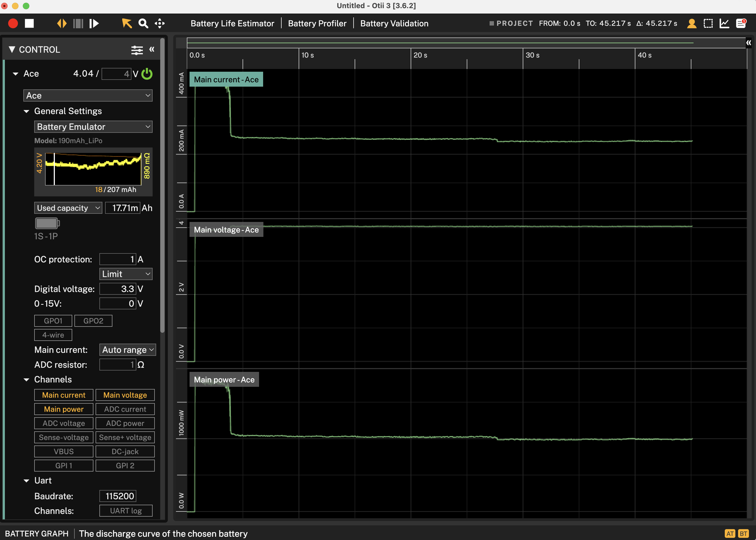Disable the Main power channel
The width and height of the screenshot is (756, 540).
click(64, 409)
